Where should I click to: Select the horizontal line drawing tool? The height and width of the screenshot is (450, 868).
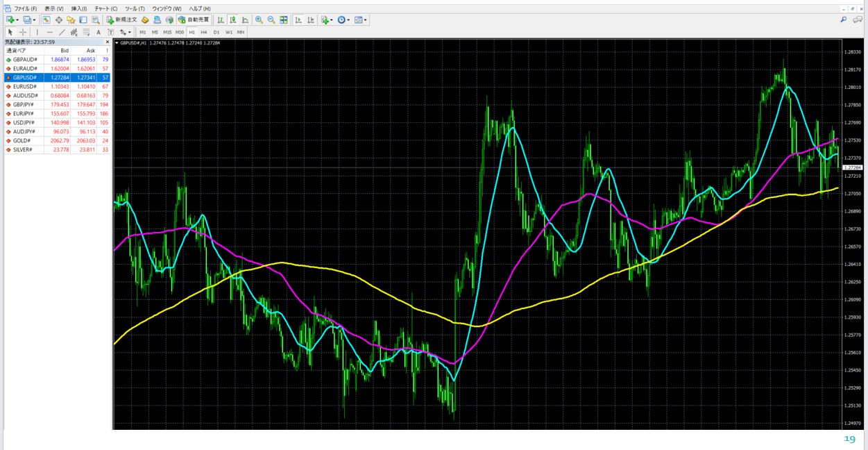[x=49, y=32]
